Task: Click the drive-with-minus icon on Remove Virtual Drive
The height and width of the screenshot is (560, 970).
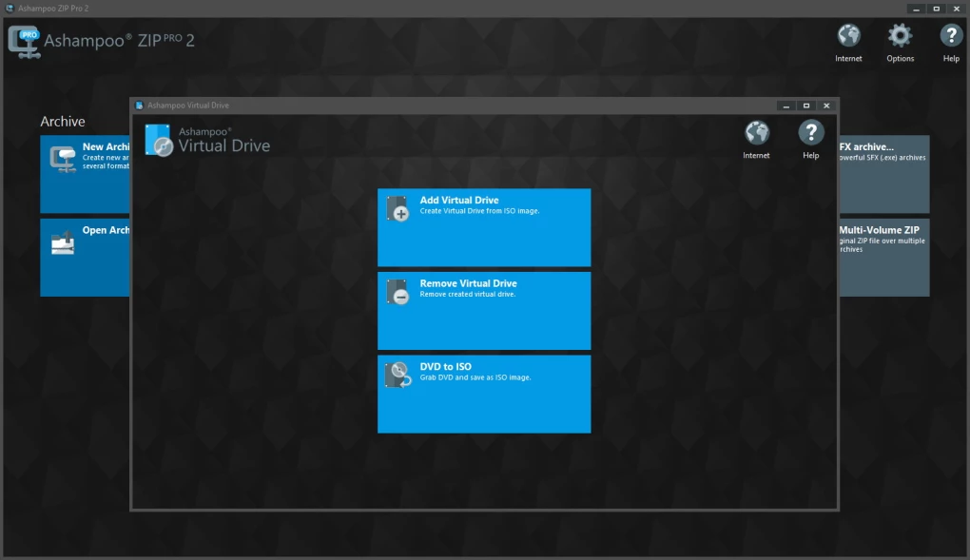Action: tap(397, 292)
